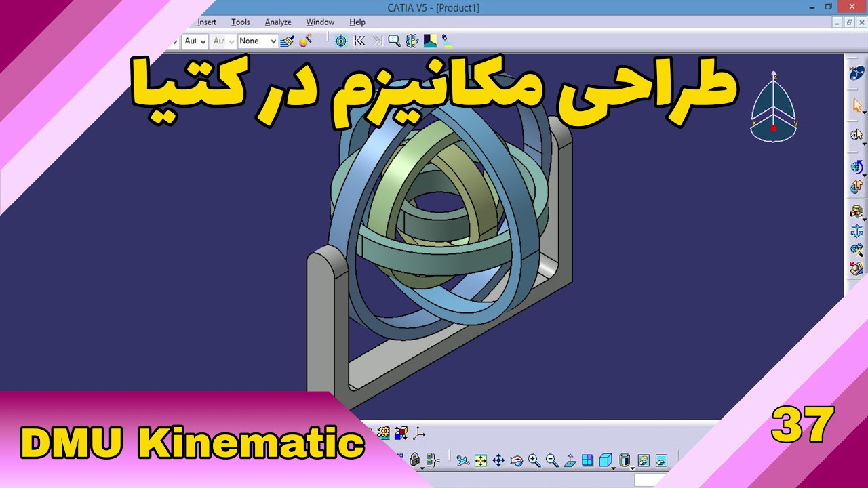The height and width of the screenshot is (488, 868).
Task: Click the magnifier search icon in top toolbar
Action: coord(394,41)
